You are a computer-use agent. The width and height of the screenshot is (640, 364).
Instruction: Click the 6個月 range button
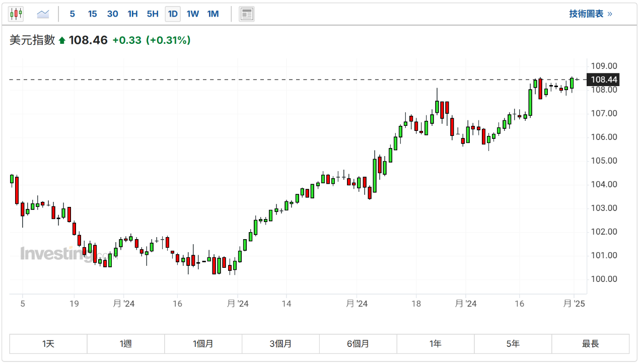pos(358,344)
